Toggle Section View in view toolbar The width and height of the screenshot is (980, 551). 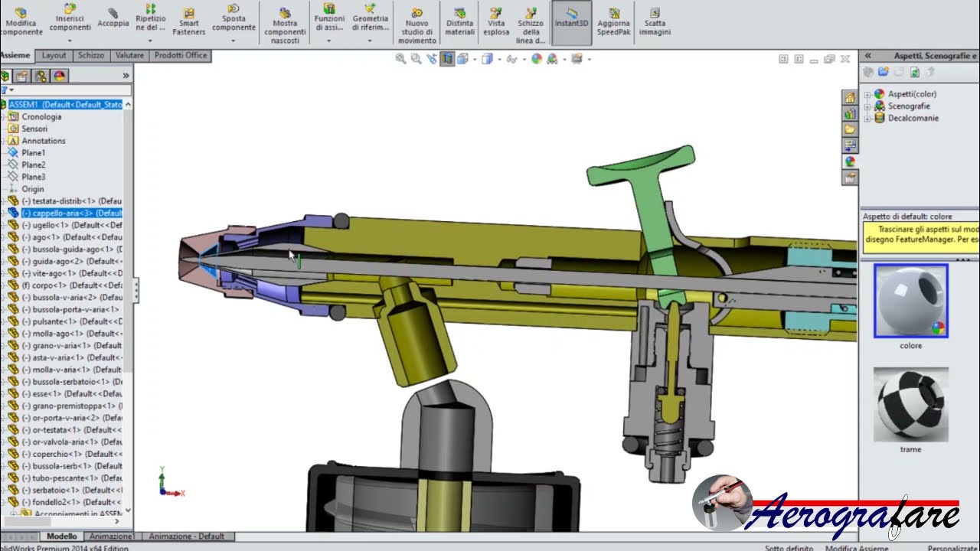[x=447, y=59]
